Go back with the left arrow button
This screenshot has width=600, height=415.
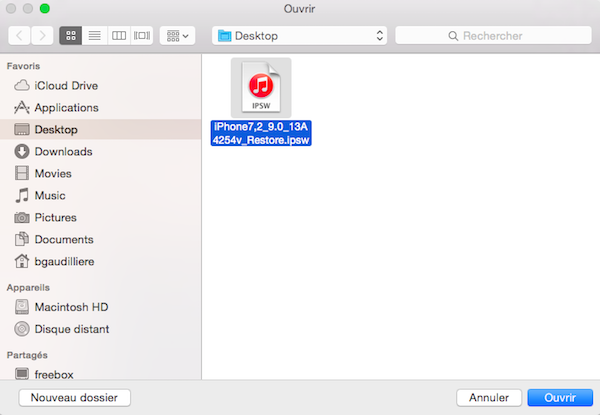19,36
